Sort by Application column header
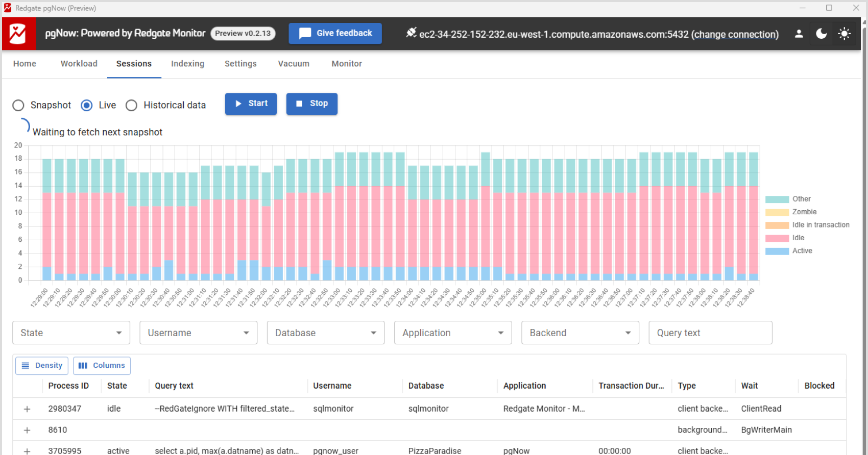This screenshot has width=868, height=455. pyautogui.click(x=524, y=386)
